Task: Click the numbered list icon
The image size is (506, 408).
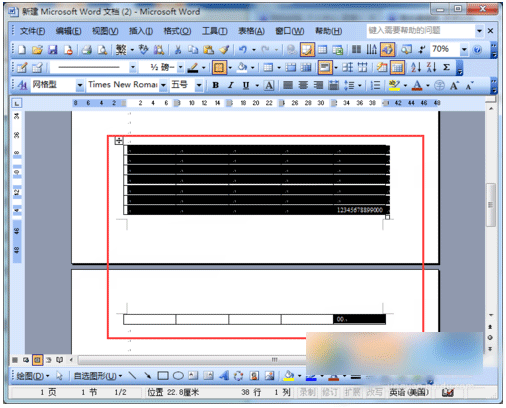Action: [375, 86]
